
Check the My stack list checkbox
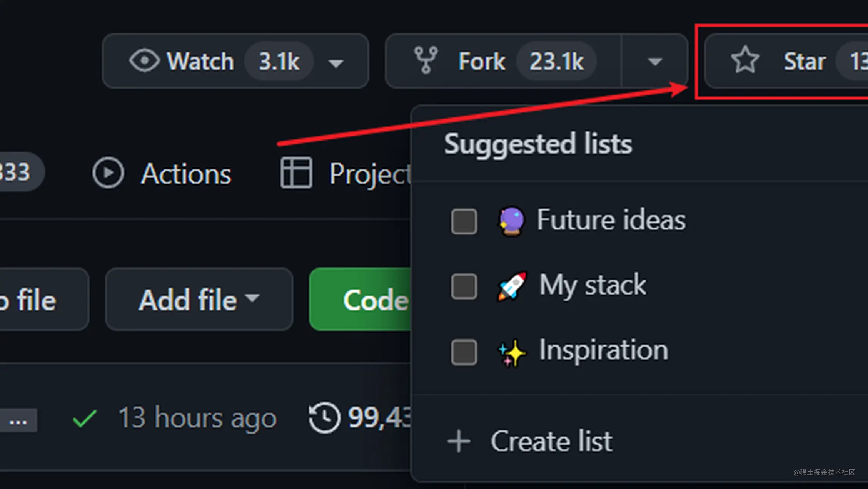pyautogui.click(x=464, y=286)
